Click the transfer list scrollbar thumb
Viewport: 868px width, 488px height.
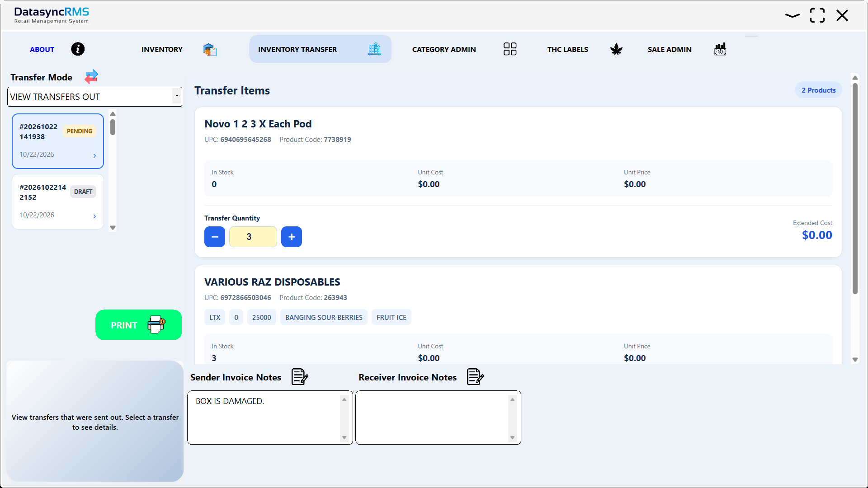coord(113,127)
